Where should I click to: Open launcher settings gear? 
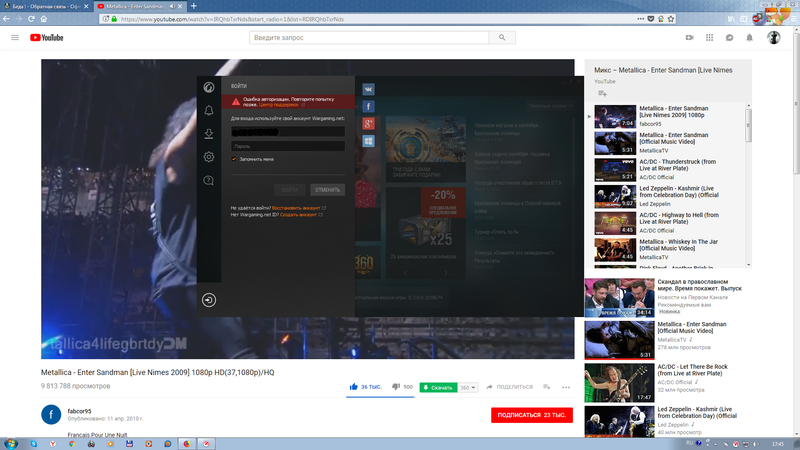pos(209,157)
